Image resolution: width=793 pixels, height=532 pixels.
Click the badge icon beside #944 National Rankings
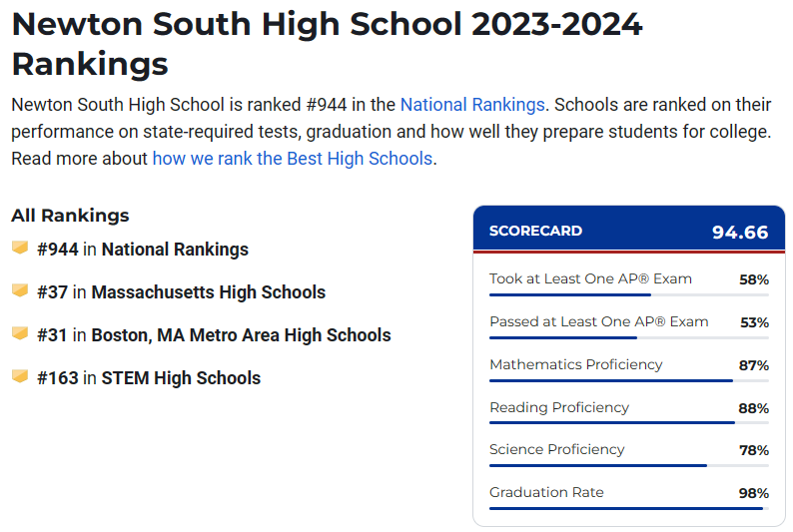20,248
